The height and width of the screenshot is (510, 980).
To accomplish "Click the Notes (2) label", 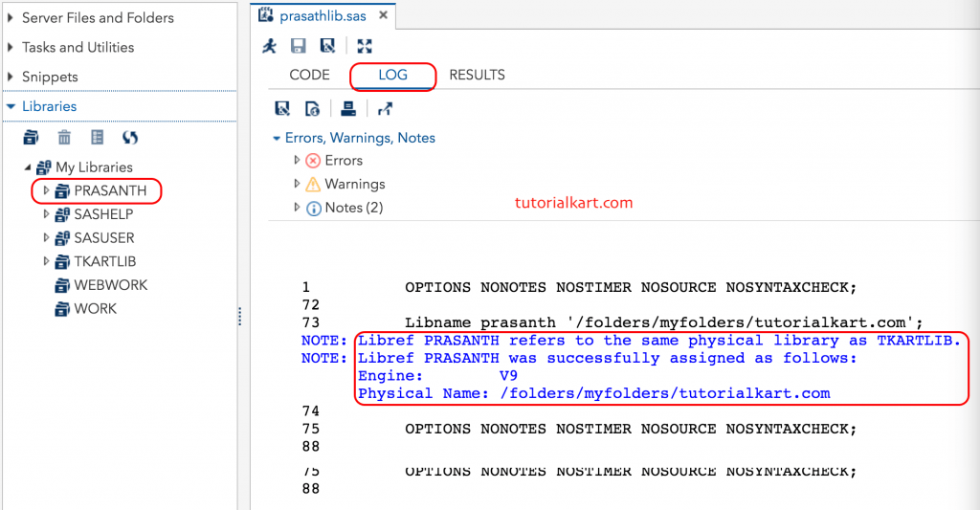I will point(354,208).
